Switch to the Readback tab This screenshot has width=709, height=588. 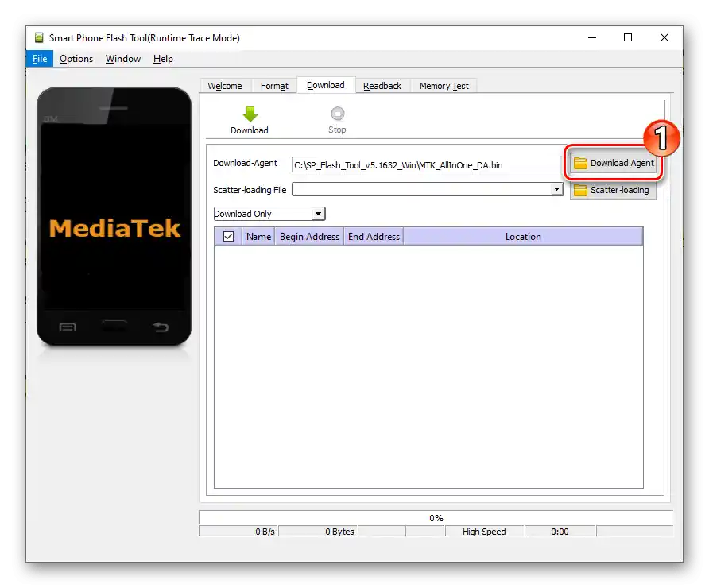[382, 85]
